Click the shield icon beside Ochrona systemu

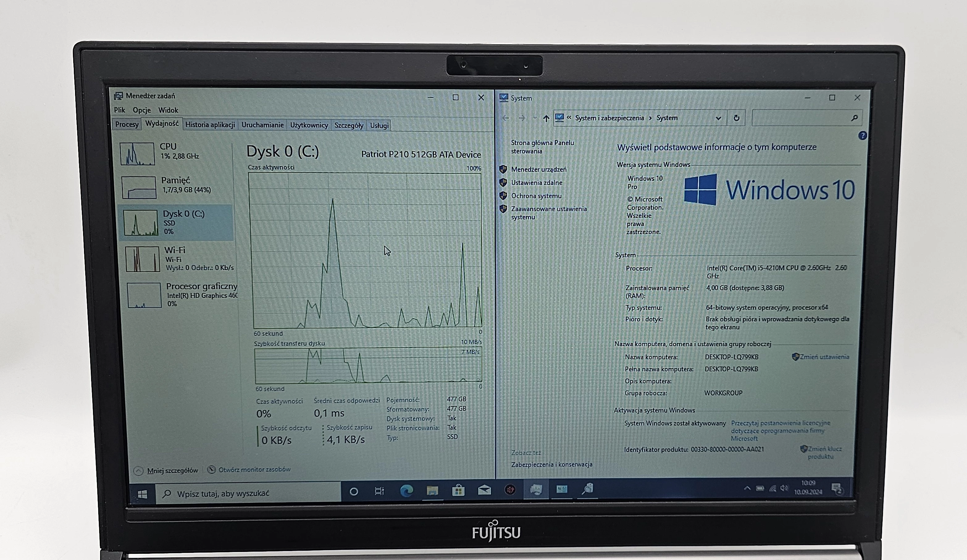pyautogui.click(x=503, y=196)
